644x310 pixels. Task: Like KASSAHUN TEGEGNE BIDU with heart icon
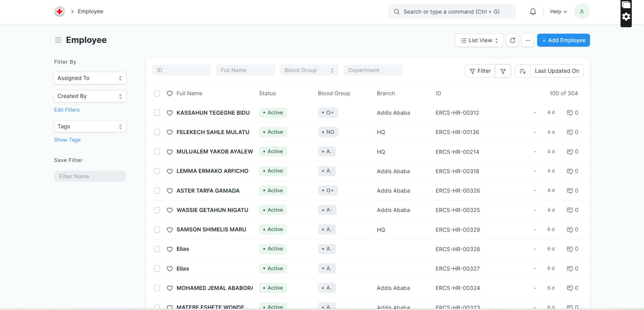click(x=170, y=113)
